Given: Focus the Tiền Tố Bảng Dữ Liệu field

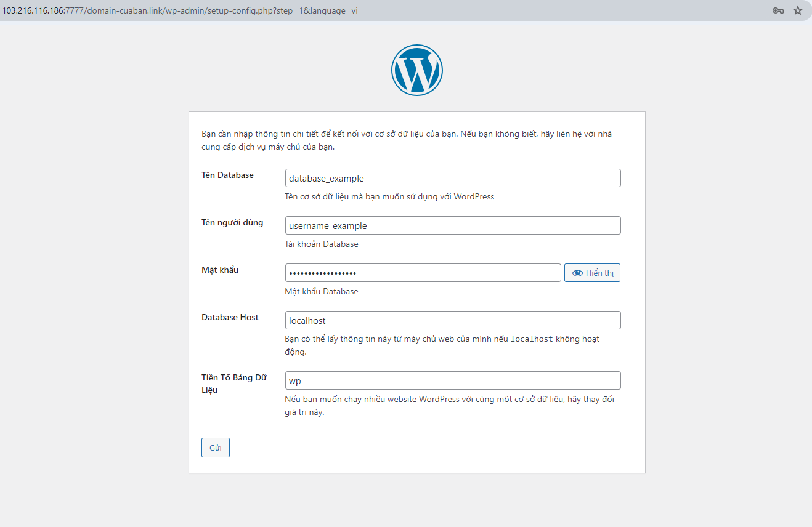Looking at the screenshot, I should click(x=453, y=380).
